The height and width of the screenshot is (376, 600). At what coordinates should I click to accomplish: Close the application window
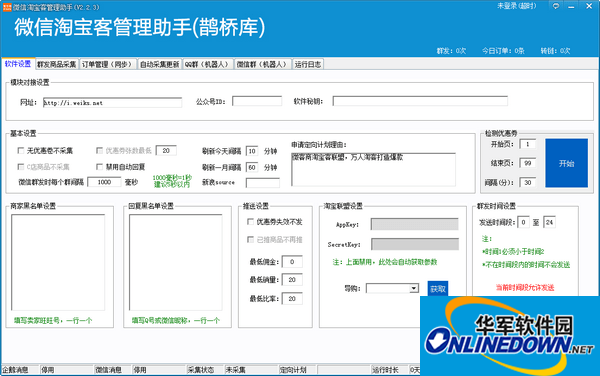point(589,6)
